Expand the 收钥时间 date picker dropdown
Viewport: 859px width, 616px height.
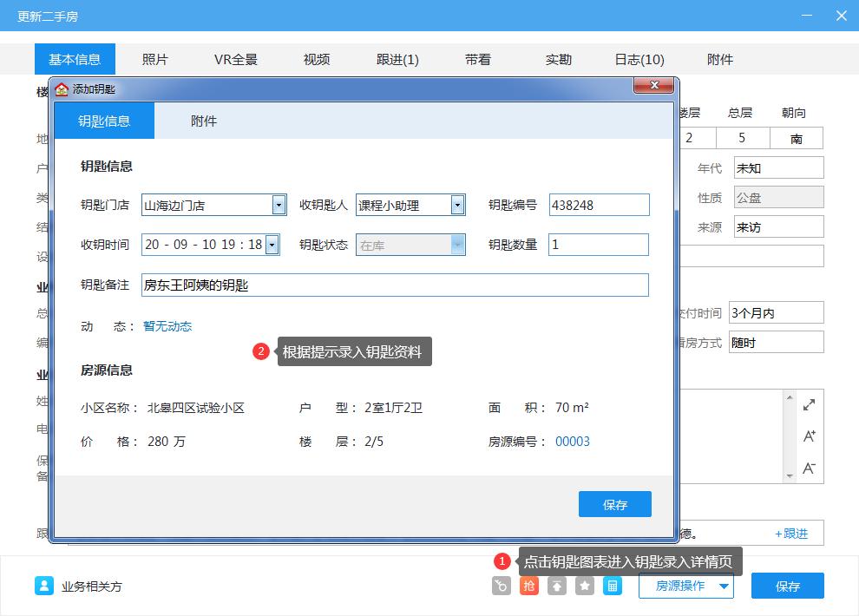coord(272,244)
